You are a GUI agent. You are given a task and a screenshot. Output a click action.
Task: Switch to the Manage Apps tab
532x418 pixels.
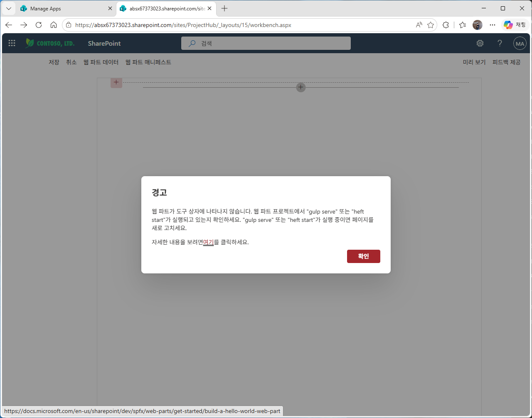[x=62, y=8]
